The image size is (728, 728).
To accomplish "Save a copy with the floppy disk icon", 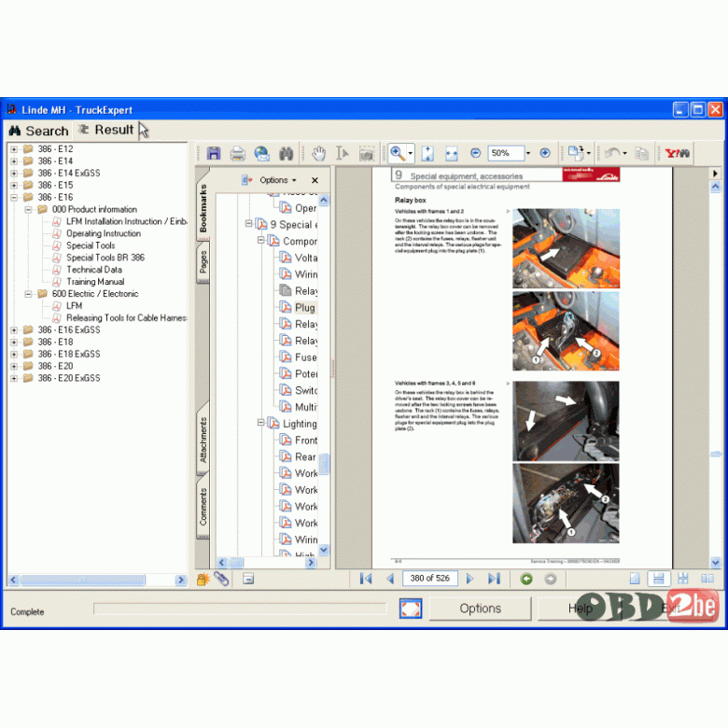I will coord(214,153).
